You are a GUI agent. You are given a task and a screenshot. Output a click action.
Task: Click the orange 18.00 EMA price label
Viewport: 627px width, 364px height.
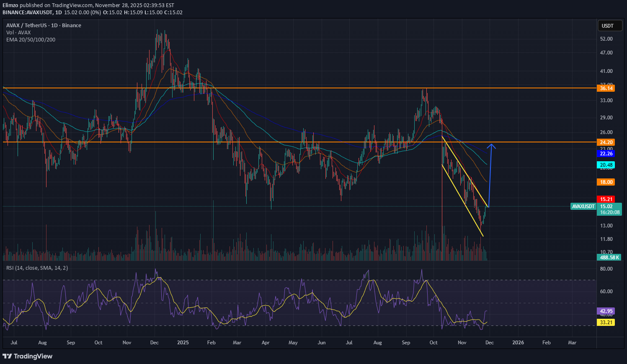pyautogui.click(x=606, y=182)
